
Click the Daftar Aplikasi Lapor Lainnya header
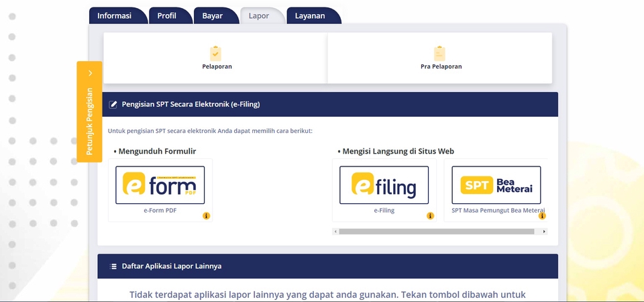328,266
